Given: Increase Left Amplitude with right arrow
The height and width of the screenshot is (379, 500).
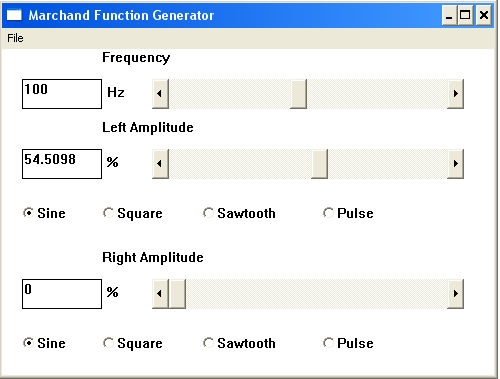Looking at the screenshot, I should coord(455,164).
